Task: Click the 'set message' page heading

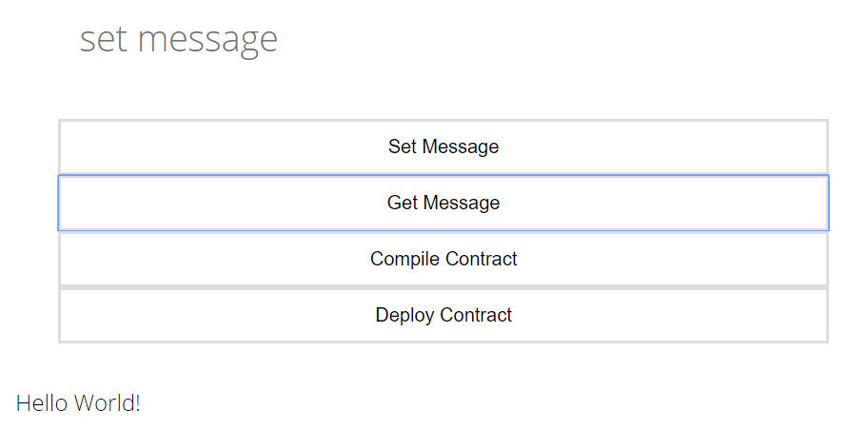Action: pyautogui.click(x=179, y=39)
